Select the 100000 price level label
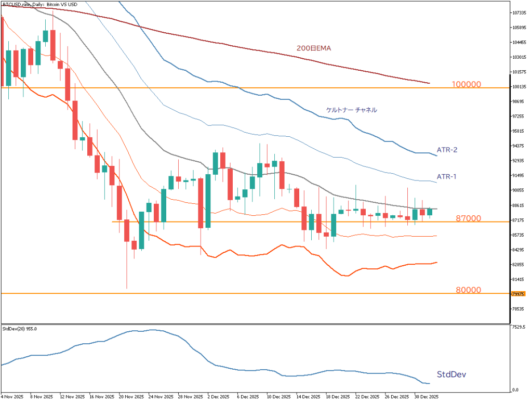532x402 pixels. (x=466, y=84)
